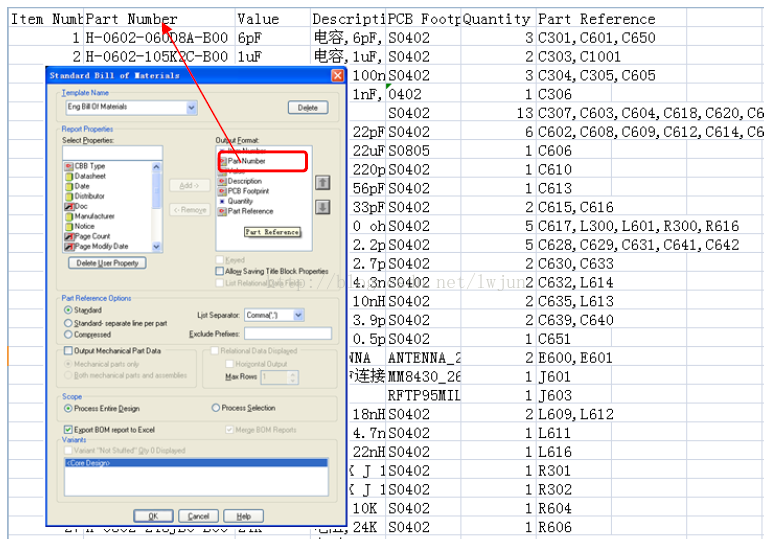Screen dimensions: 772x543
Task: Click the Cancel button
Action: tap(198, 516)
